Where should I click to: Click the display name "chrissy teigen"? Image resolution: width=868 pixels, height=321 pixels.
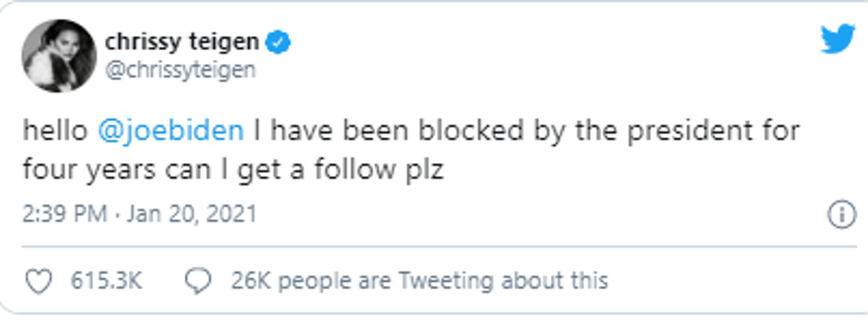182,42
